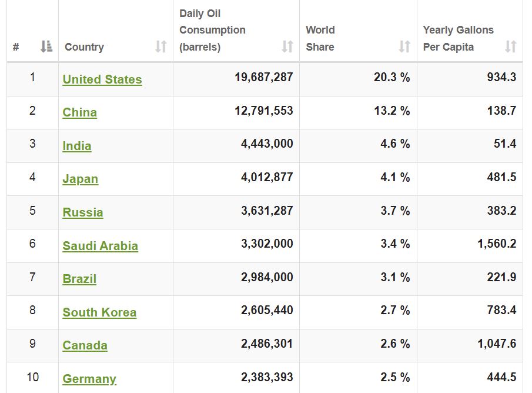This screenshot has height=393, width=532.
Task: Click the Country column header text
Action: [84, 47]
